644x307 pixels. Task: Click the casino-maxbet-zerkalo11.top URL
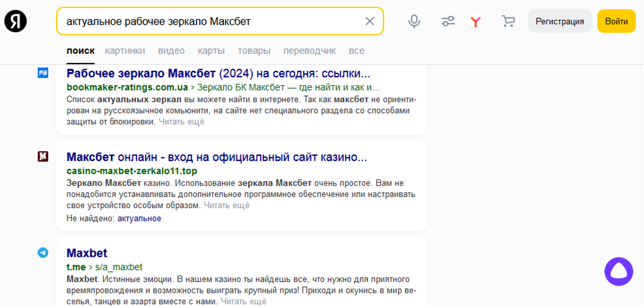(132, 171)
